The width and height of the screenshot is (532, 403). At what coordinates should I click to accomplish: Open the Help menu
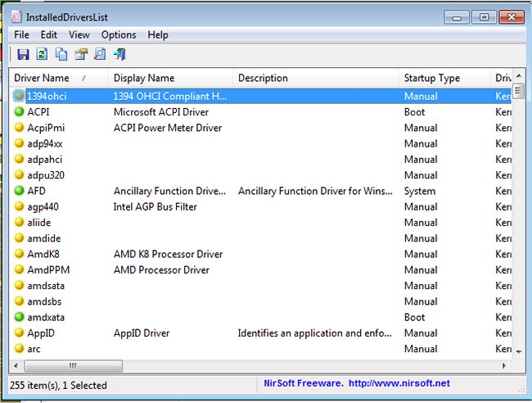point(158,35)
